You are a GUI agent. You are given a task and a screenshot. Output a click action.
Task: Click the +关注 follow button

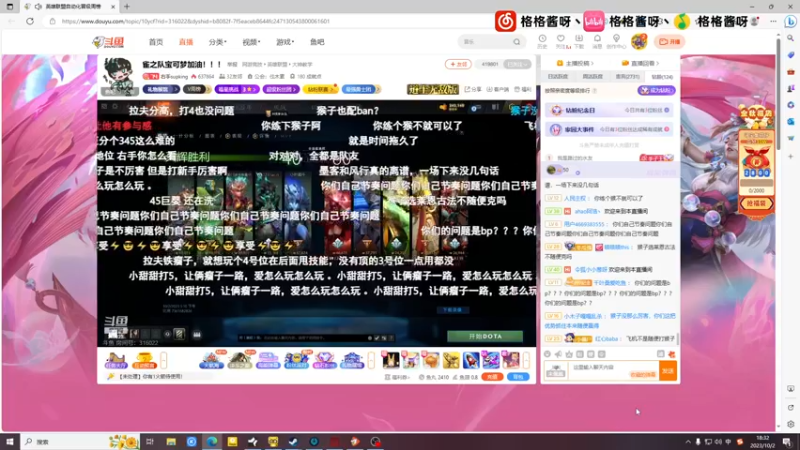(x=458, y=64)
